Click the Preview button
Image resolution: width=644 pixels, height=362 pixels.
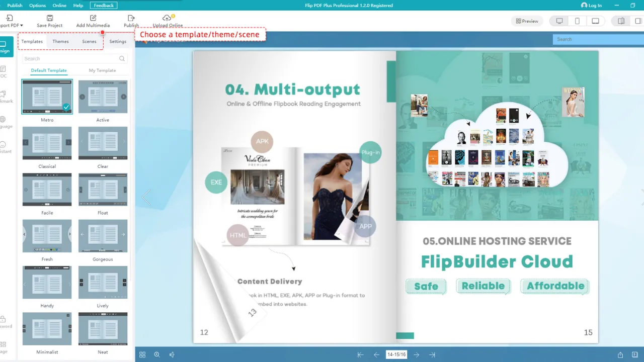[527, 21]
